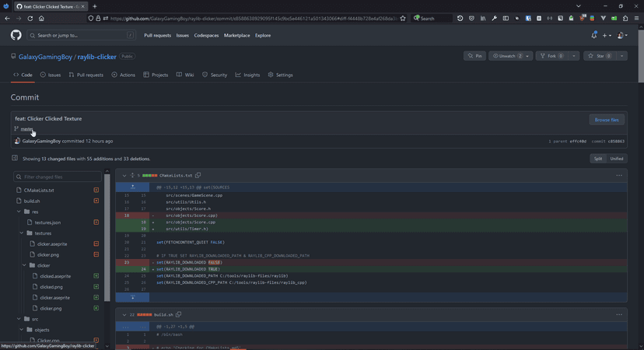
Task: Switch diff view to Unified
Action: click(x=616, y=159)
